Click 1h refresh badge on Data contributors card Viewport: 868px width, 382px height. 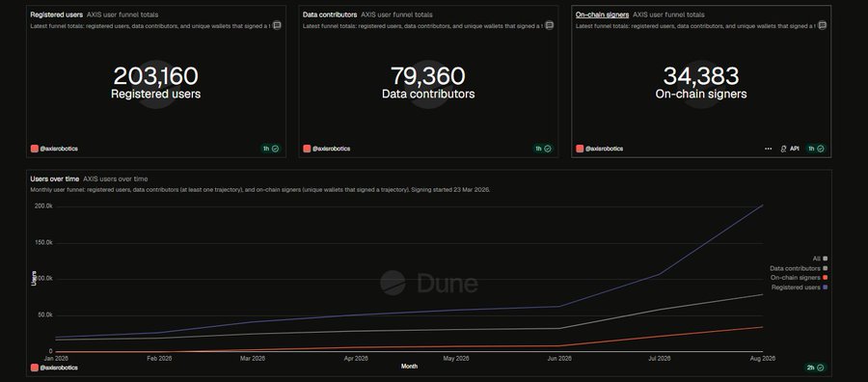click(x=543, y=149)
